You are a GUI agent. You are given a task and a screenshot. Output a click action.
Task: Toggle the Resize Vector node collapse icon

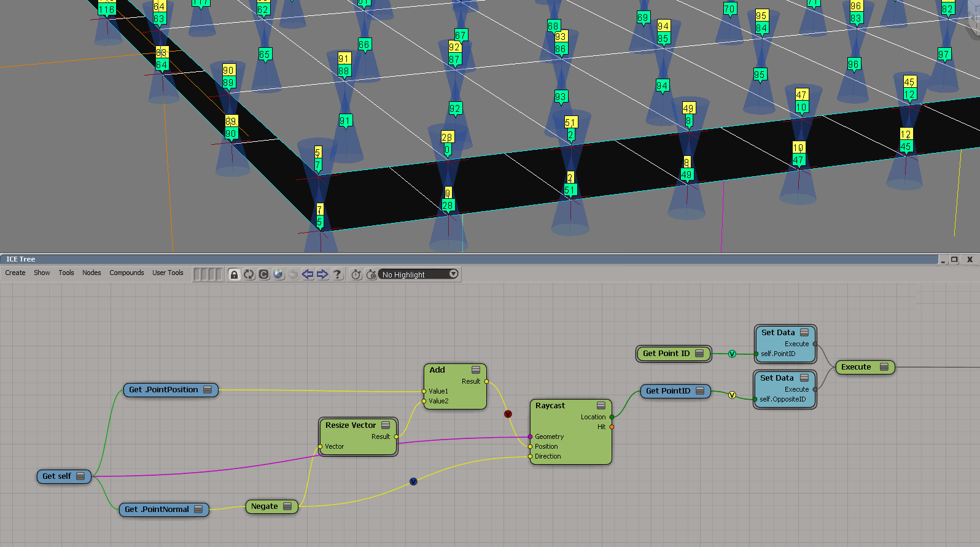pyautogui.click(x=386, y=425)
